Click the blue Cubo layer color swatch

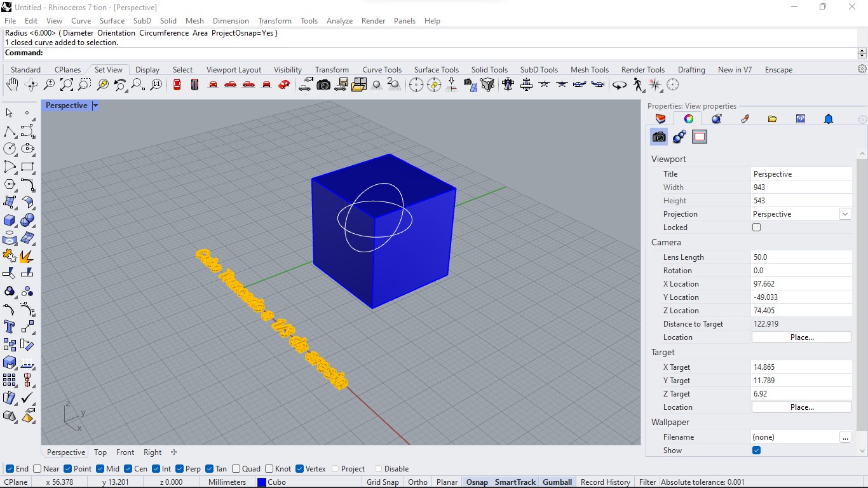pos(261,482)
